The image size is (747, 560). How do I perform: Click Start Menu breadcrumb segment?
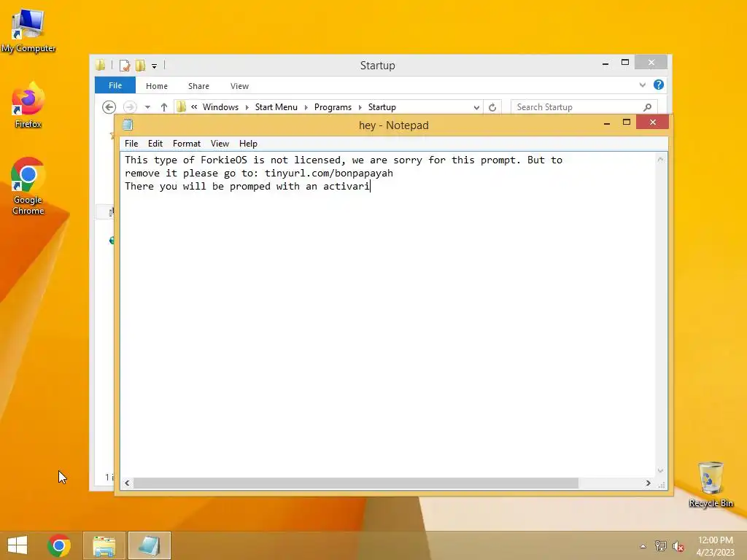pos(276,107)
